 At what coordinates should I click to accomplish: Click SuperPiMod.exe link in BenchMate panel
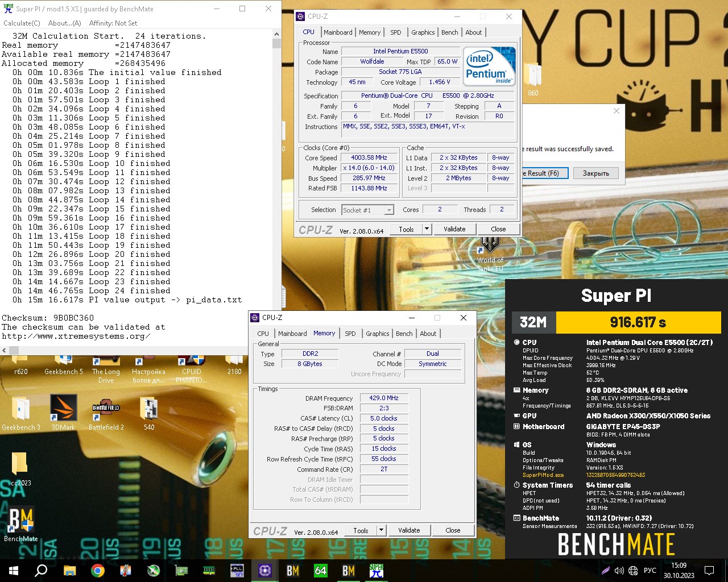(x=543, y=475)
